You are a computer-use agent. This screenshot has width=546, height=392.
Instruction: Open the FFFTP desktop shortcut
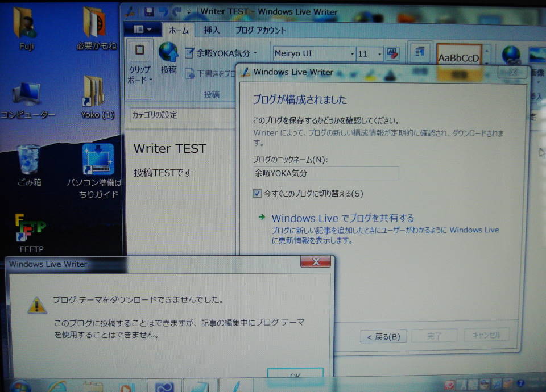[x=31, y=229]
